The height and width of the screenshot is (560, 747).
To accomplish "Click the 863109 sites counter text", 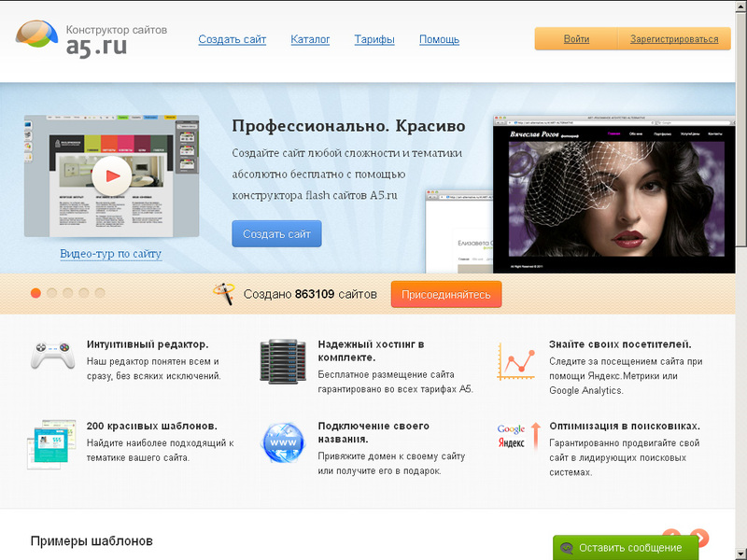I will pyautogui.click(x=310, y=294).
